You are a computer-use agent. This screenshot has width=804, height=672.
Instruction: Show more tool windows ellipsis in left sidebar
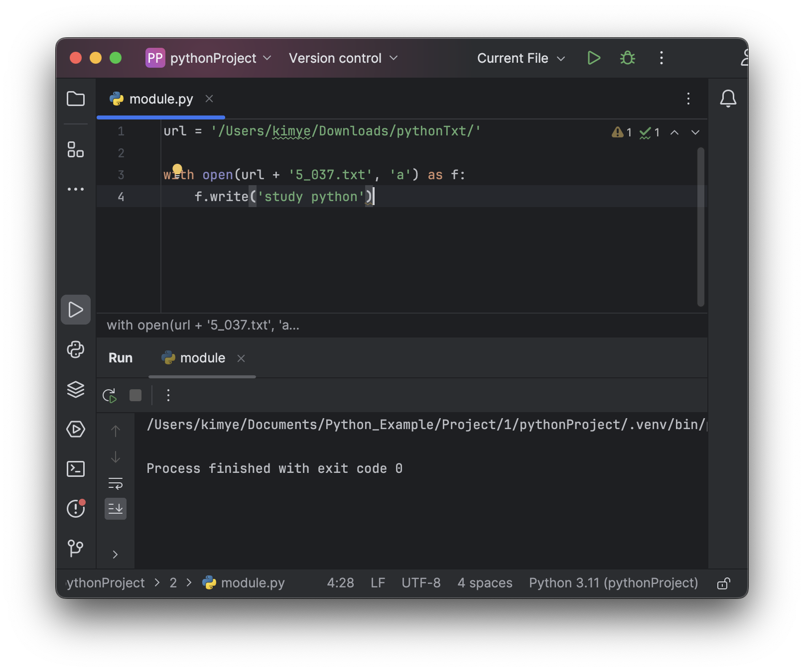pyautogui.click(x=76, y=189)
